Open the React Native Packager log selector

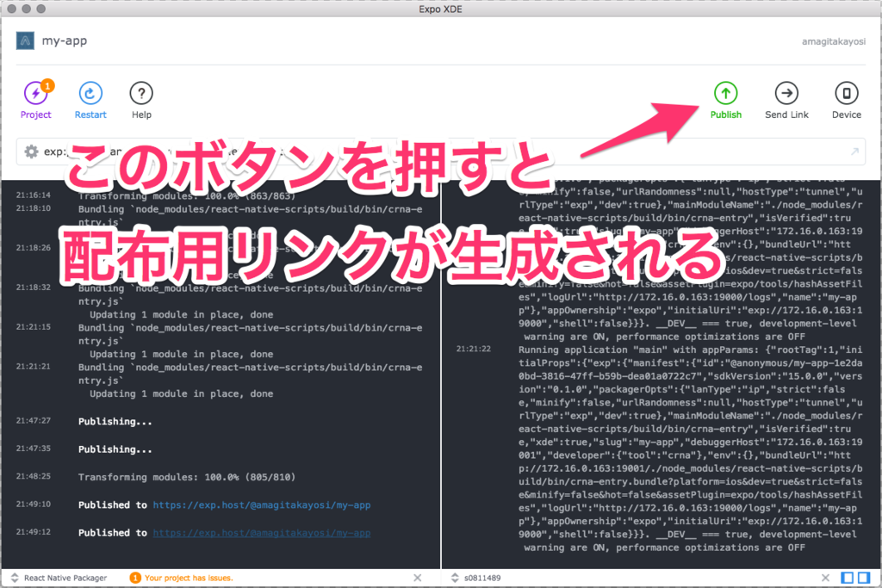[59, 578]
